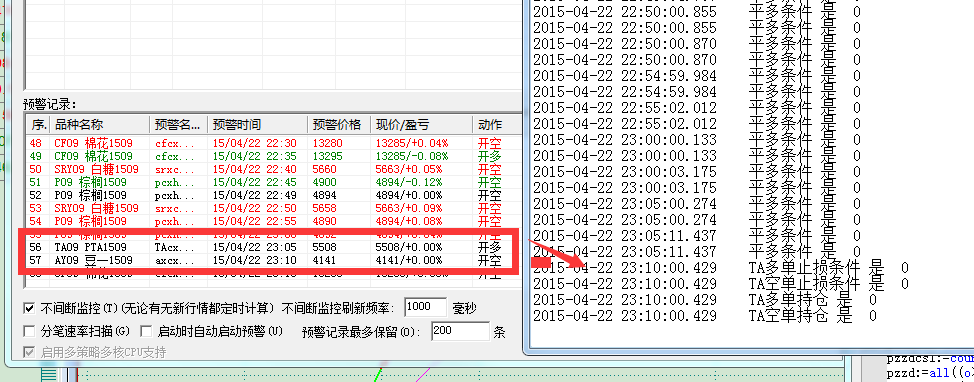Click the TA空单持仓 log line
Screen dimensions: 974x382
pos(705,316)
